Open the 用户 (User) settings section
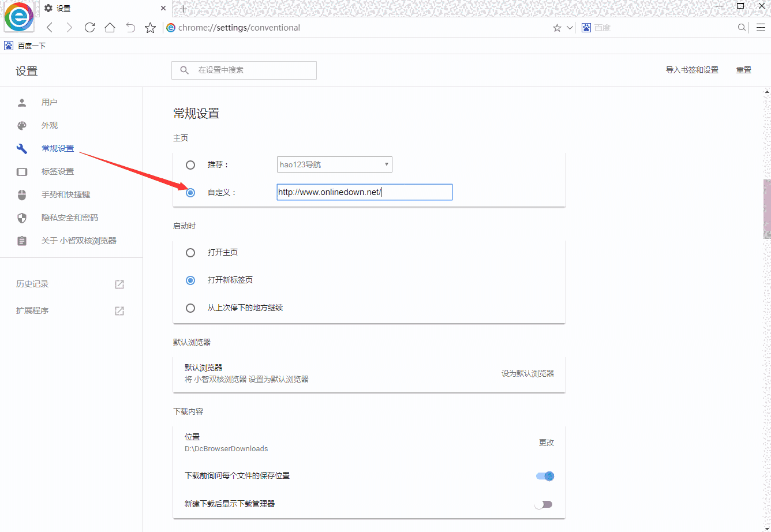Image resolution: width=771 pixels, height=532 pixels. [49, 102]
